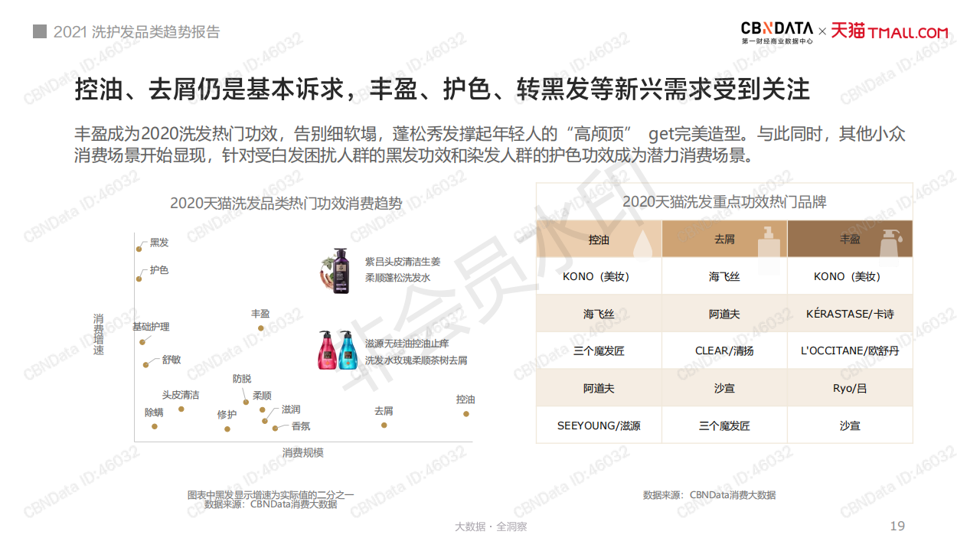Viewport: 980px width, 551px height.
Task: Click the page number 19
Action: (897, 526)
